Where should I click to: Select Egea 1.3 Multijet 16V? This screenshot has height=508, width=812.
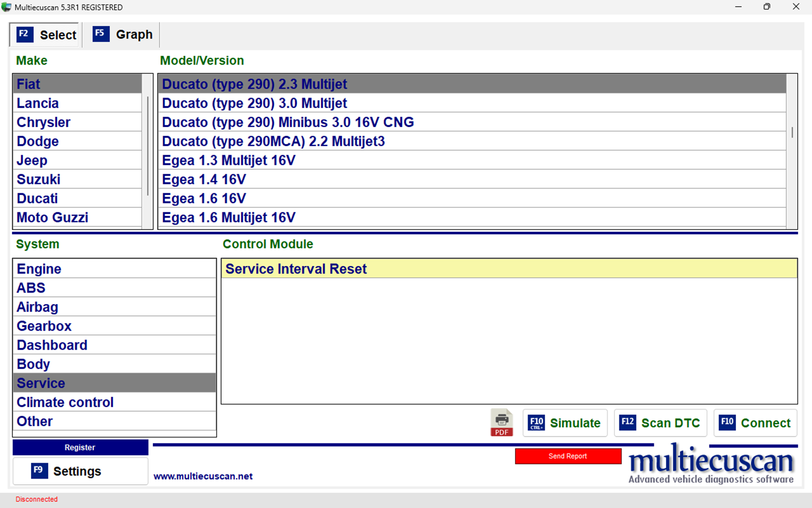pyautogui.click(x=472, y=161)
